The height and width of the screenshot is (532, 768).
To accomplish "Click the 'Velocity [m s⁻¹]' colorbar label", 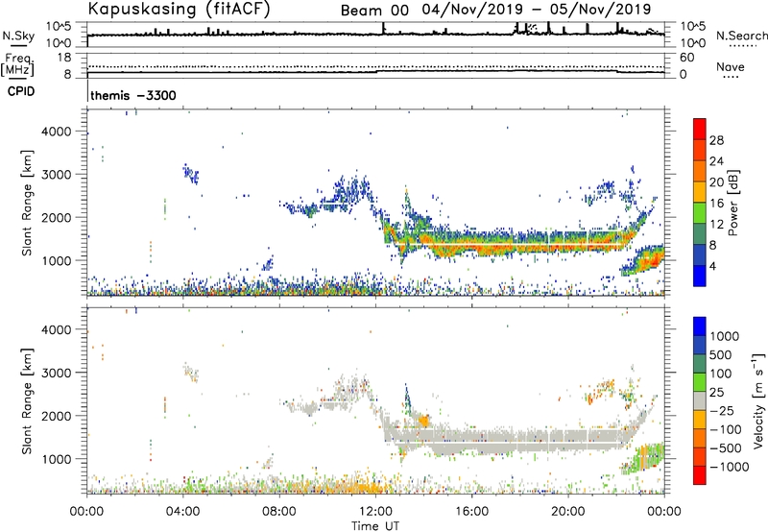I will pos(758,400).
